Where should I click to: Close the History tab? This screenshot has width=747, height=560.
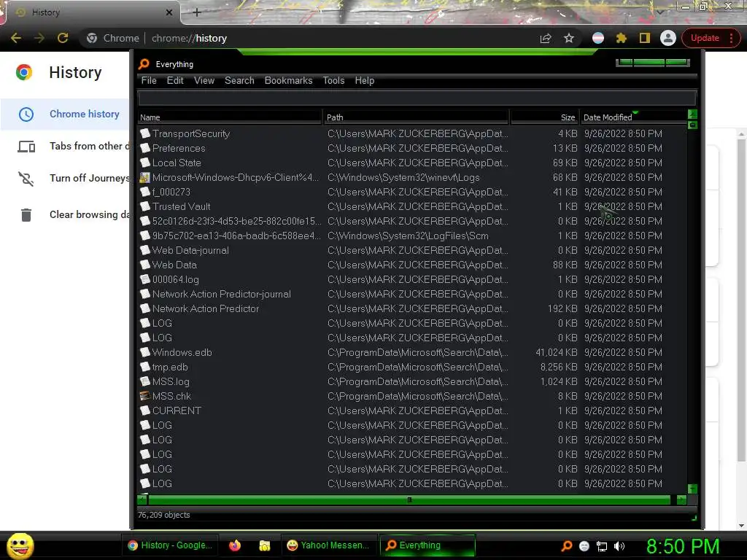pyautogui.click(x=169, y=12)
